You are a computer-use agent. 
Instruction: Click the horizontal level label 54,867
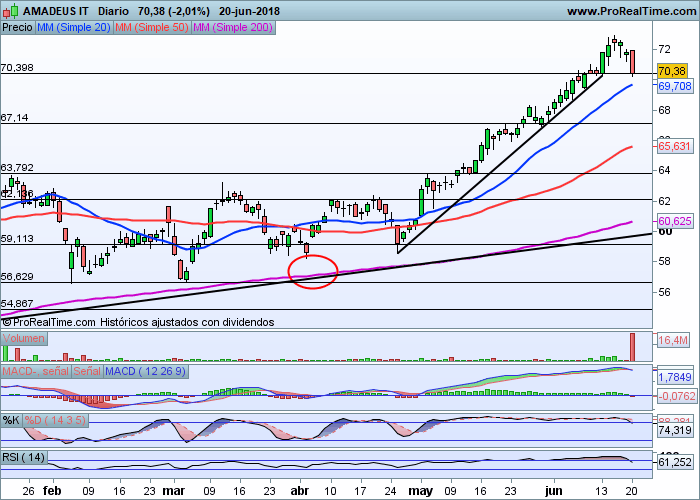[17, 304]
